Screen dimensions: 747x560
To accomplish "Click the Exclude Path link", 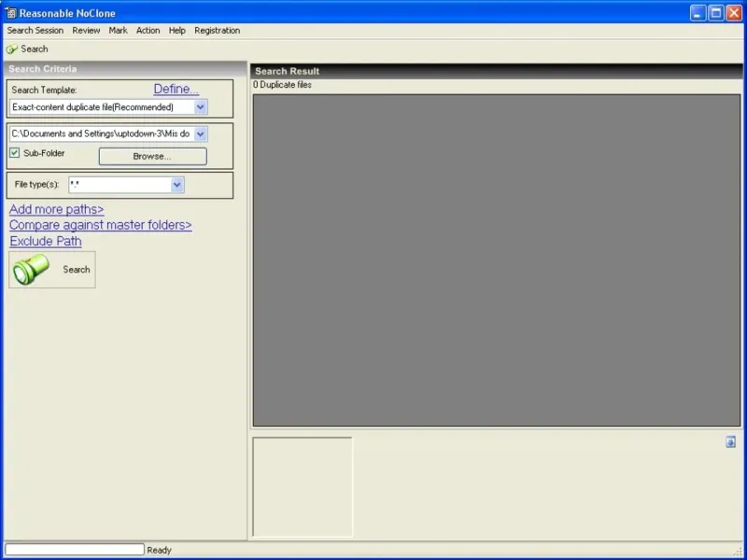I will click(46, 241).
